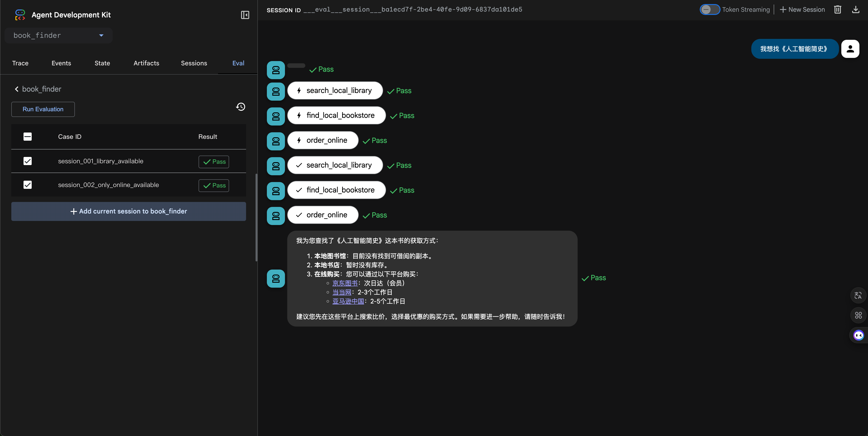Open the State tab
The height and width of the screenshot is (436, 868).
102,63
